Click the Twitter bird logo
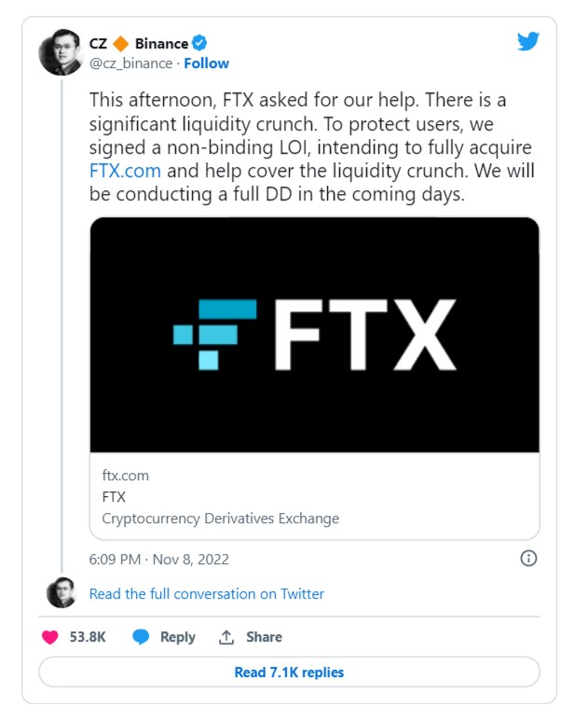This screenshot has width=588, height=706. (x=528, y=41)
